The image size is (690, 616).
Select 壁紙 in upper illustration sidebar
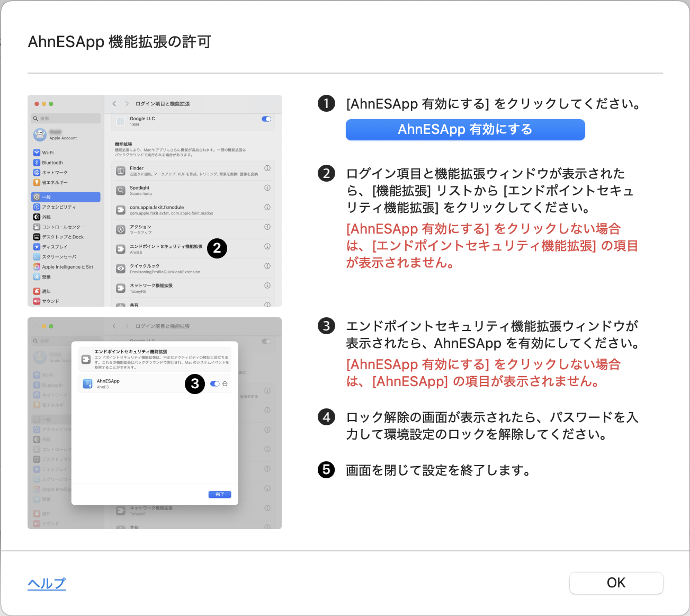coord(66,276)
